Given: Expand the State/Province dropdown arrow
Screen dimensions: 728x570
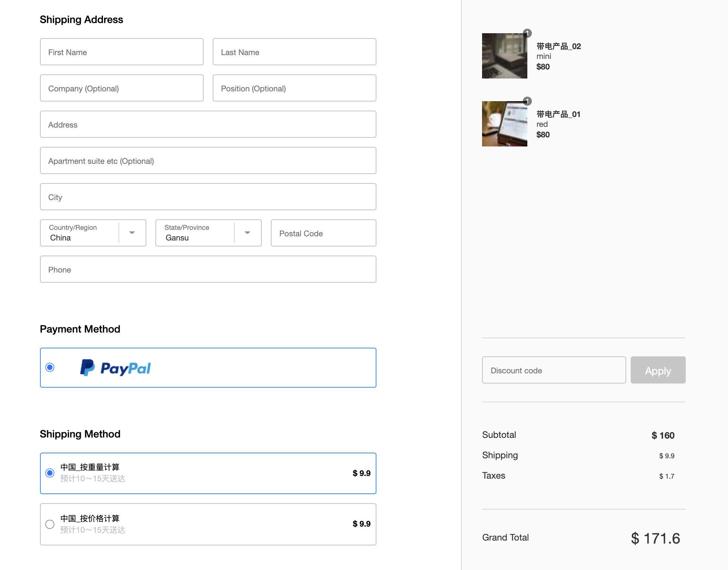Looking at the screenshot, I should tap(247, 233).
